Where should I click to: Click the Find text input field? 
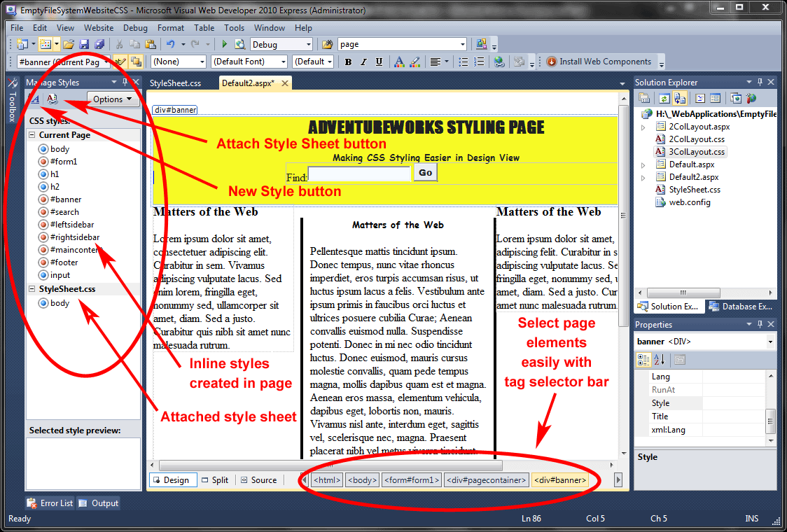[360, 174]
